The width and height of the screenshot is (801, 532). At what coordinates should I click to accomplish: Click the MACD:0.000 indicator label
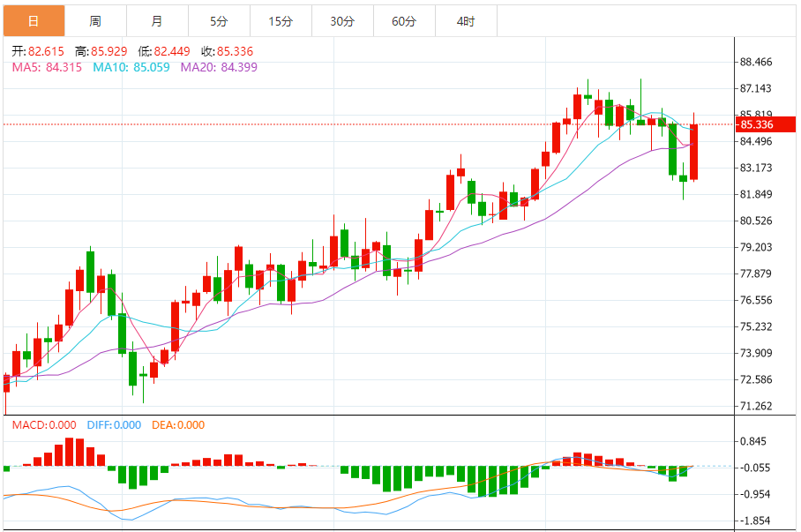tap(44, 425)
